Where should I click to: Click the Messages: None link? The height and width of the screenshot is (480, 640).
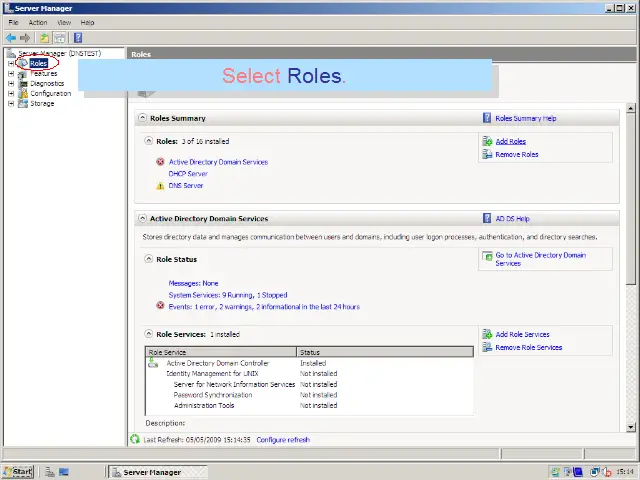(x=193, y=283)
